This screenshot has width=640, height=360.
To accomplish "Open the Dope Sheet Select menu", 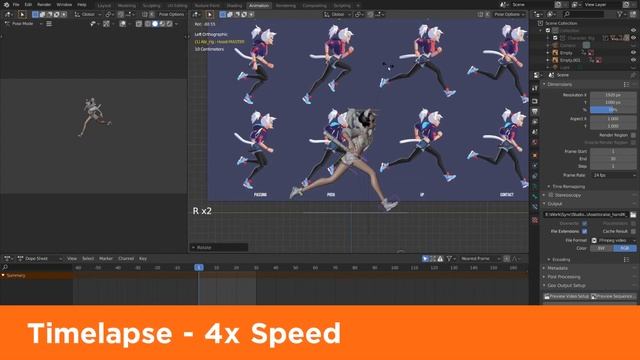I will [88, 258].
